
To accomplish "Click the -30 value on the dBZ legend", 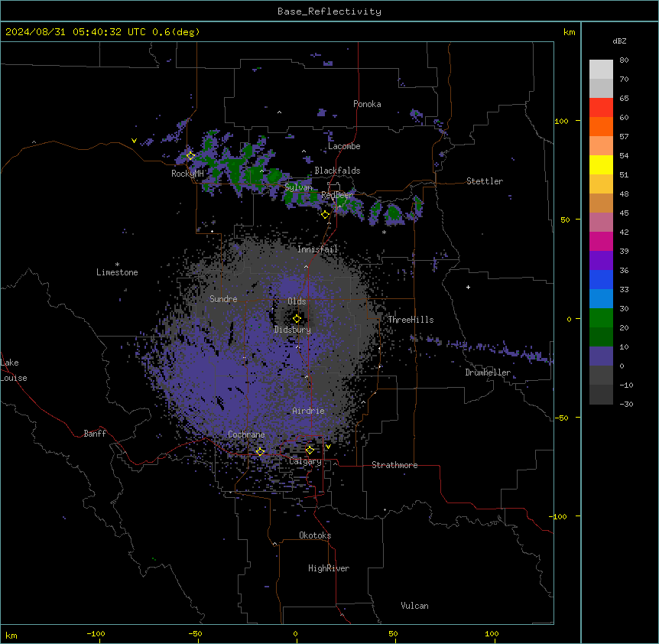I will point(626,404).
